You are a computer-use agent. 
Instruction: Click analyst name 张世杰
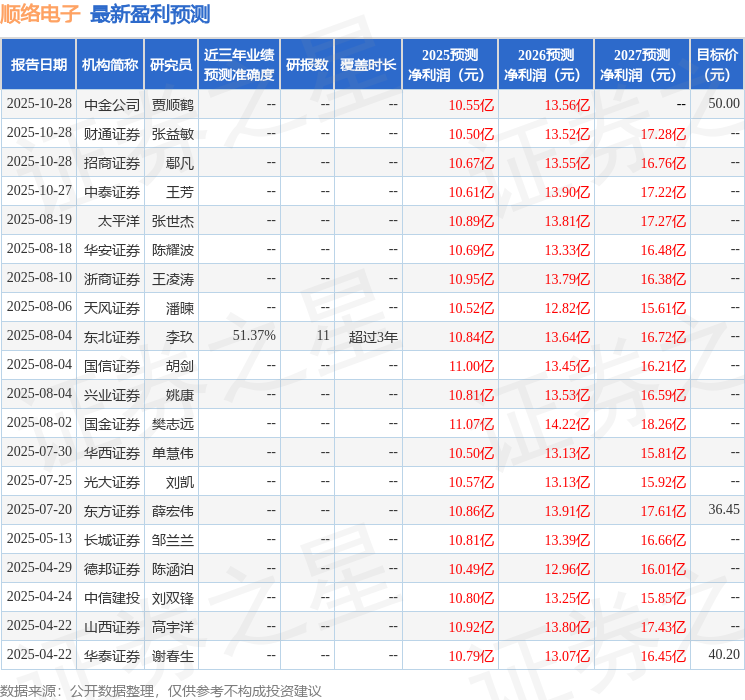[x=172, y=221]
